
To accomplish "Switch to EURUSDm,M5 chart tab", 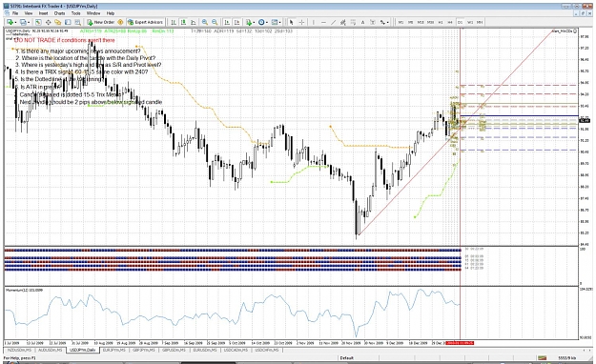I will click(x=205, y=350).
